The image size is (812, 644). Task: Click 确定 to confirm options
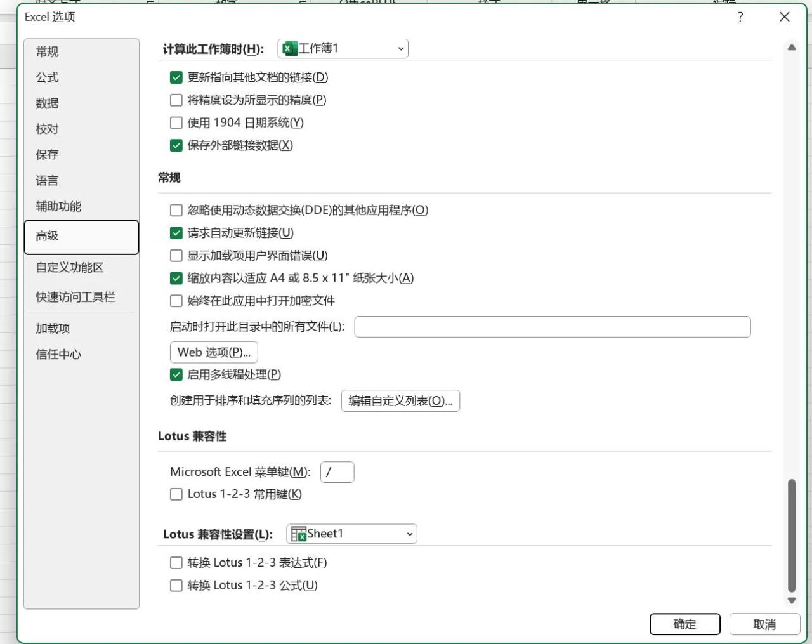point(684,624)
